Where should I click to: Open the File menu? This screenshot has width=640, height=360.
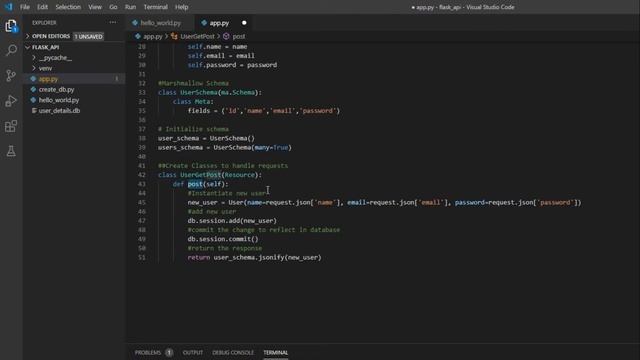click(x=25, y=7)
